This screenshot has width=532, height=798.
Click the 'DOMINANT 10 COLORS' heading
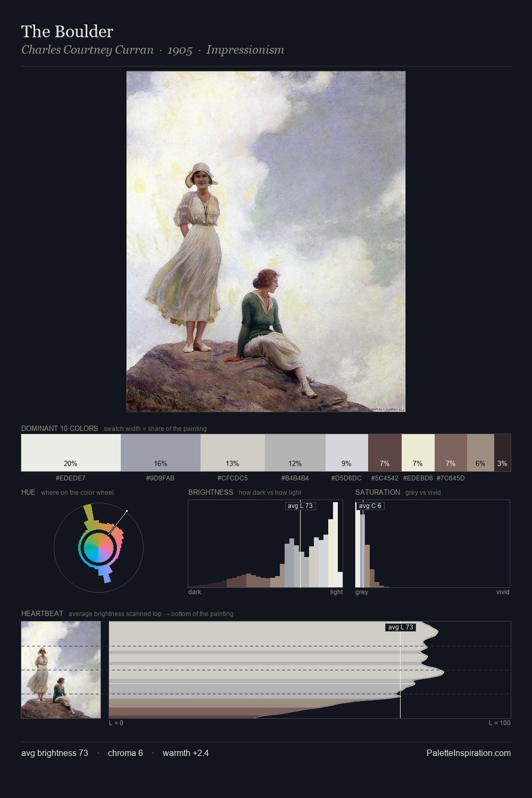pos(60,428)
